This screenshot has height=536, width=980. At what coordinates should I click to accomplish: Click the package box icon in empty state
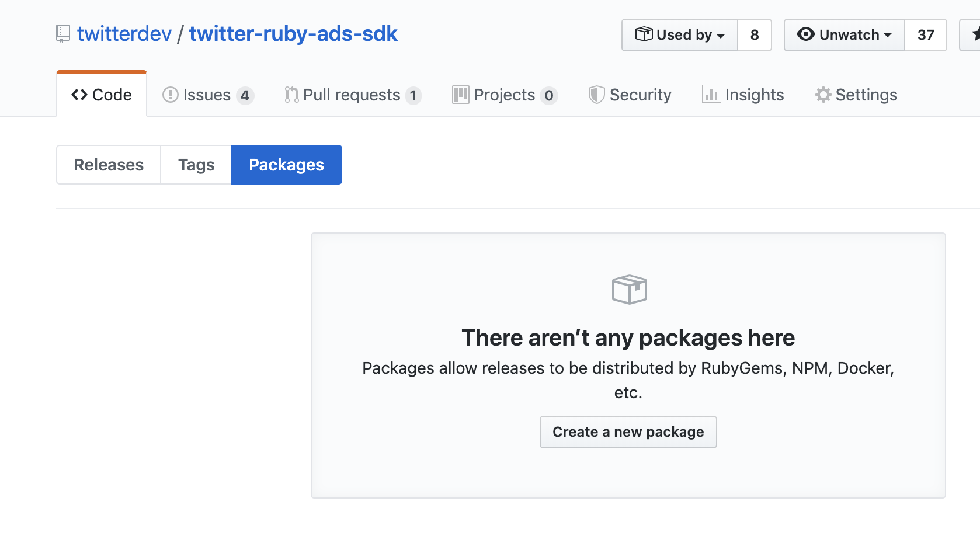[x=630, y=290]
